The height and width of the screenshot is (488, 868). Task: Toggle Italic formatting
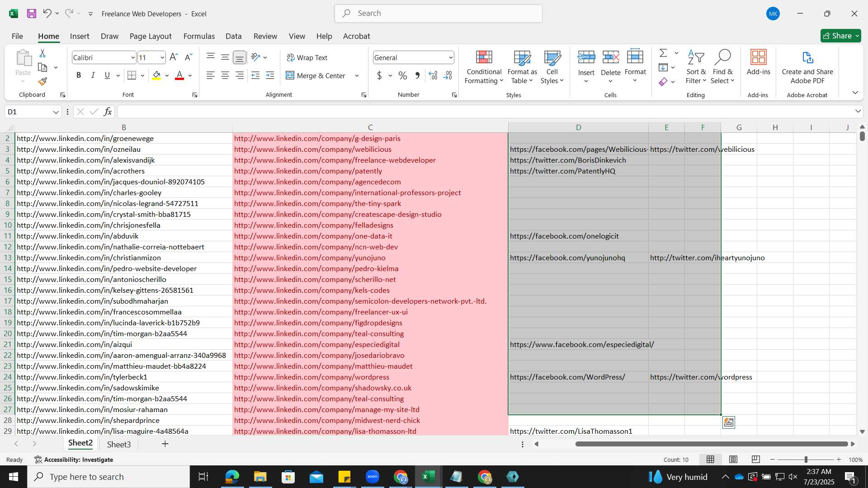coord(93,75)
